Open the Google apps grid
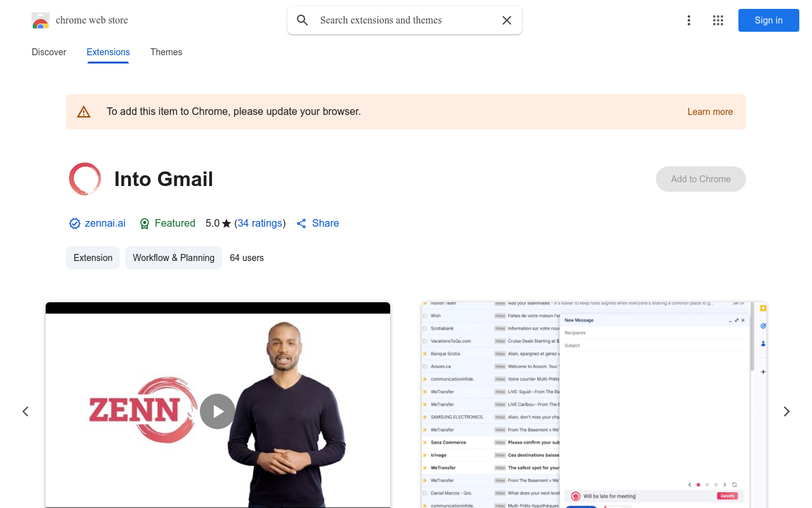 pyautogui.click(x=718, y=20)
